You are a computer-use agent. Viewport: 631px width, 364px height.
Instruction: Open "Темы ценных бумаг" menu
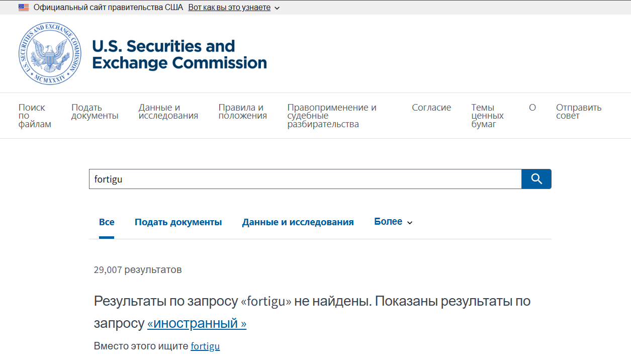(x=488, y=116)
